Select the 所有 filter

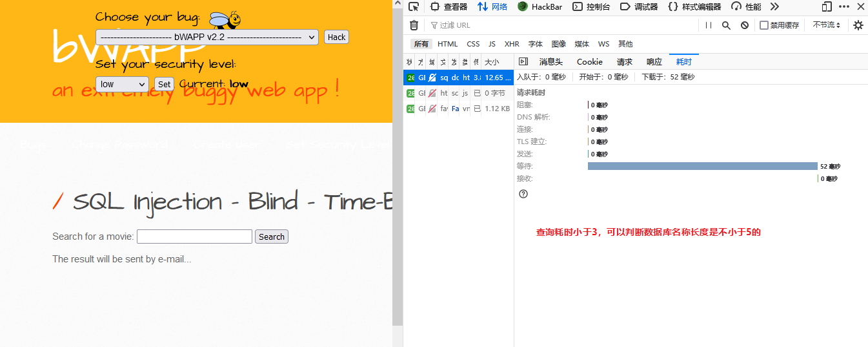pyautogui.click(x=421, y=44)
